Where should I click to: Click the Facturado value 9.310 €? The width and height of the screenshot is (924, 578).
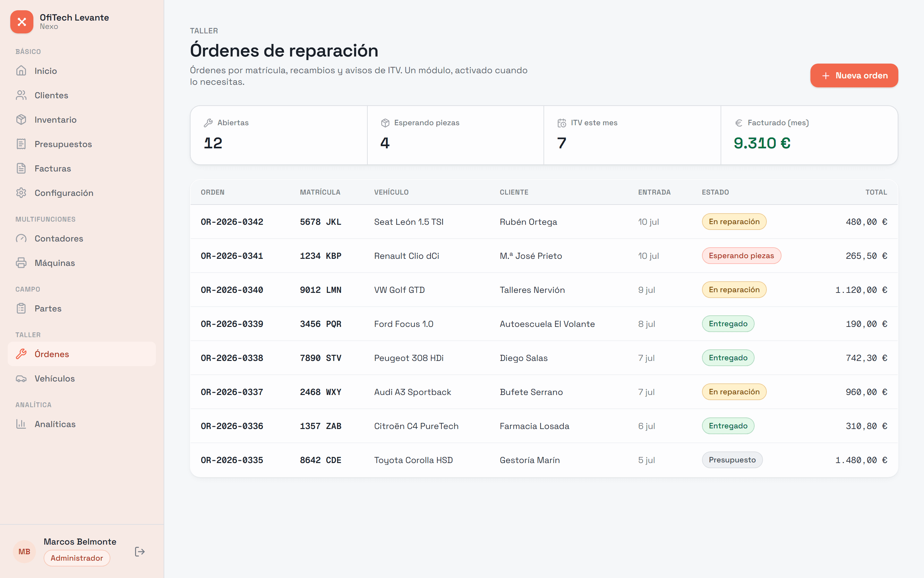[762, 143]
